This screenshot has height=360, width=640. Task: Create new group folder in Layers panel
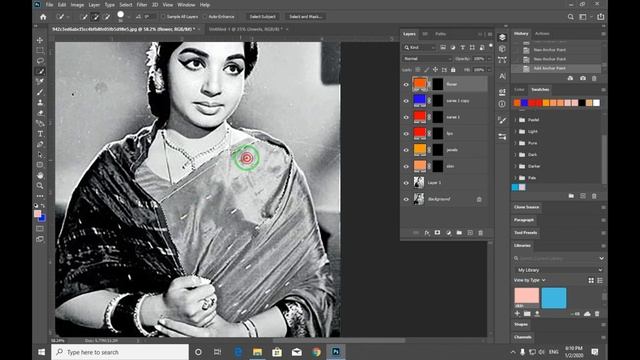(459, 233)
